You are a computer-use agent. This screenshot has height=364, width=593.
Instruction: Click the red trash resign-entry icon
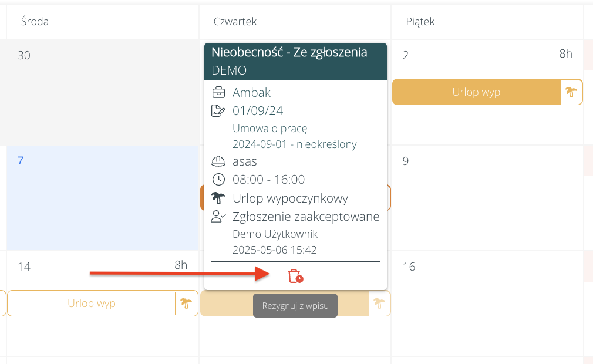pyautogui.click(x=295, y=276)
